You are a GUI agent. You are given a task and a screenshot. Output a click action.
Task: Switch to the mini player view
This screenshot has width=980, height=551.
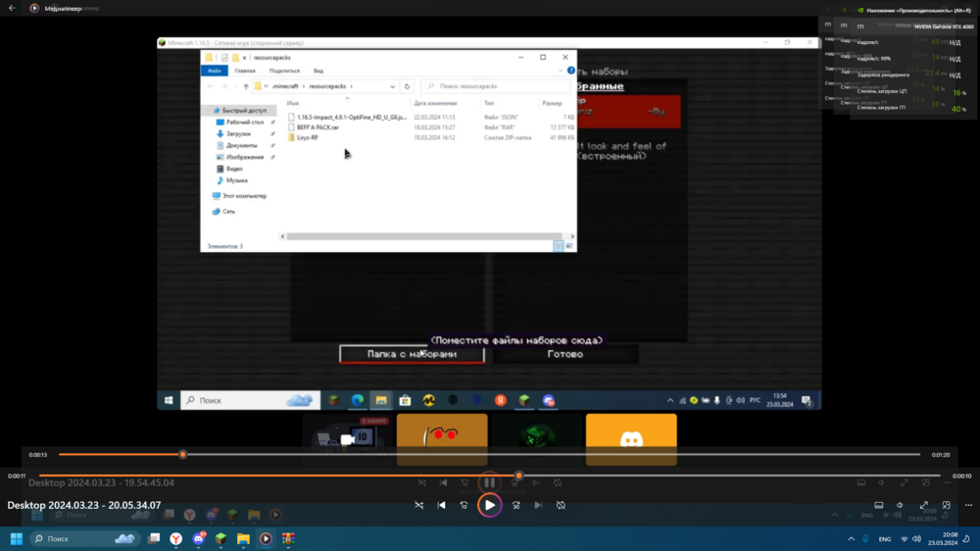tap(947, 505)
